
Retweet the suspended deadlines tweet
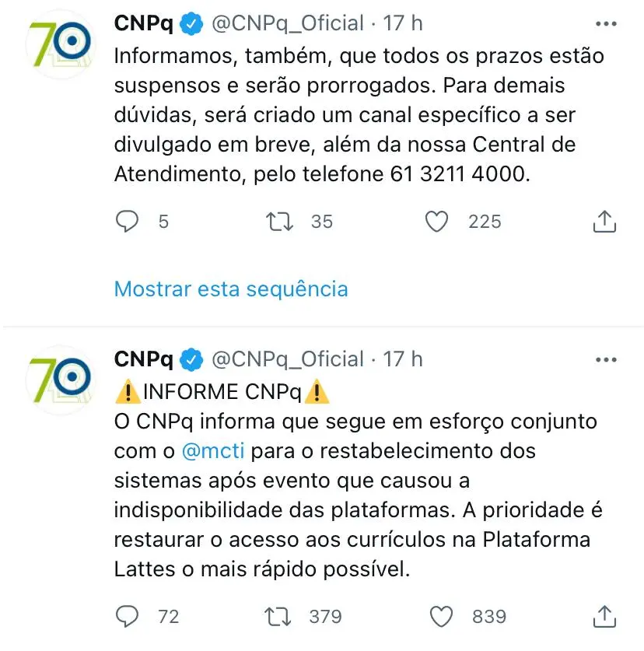pyautogui.click(x=278, y=221)
